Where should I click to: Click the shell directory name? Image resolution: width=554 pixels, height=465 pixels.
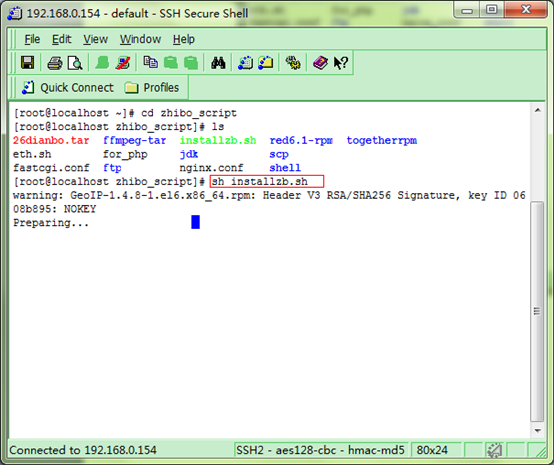285,167
